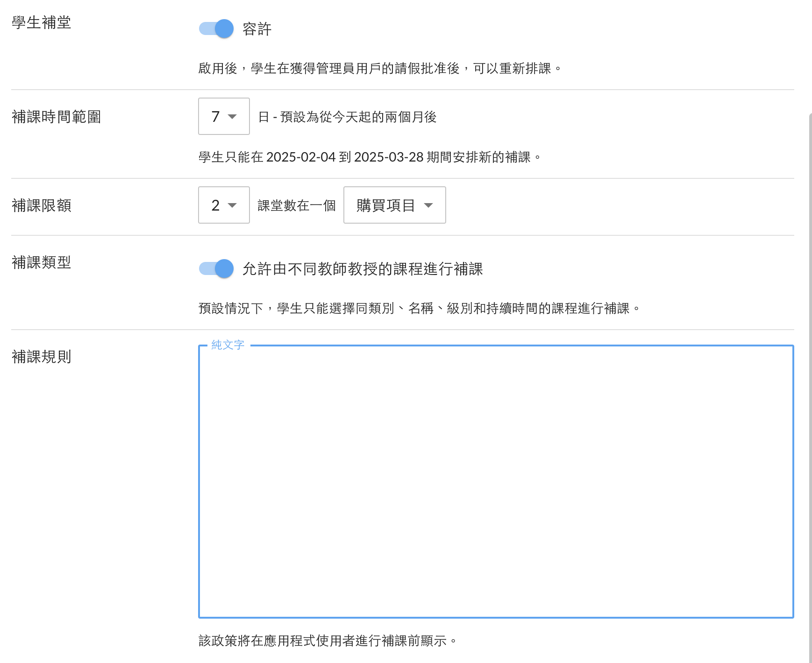Click inside the 補課規則 text area
Screen dimensions: 812x663
[x=495, y=481]
